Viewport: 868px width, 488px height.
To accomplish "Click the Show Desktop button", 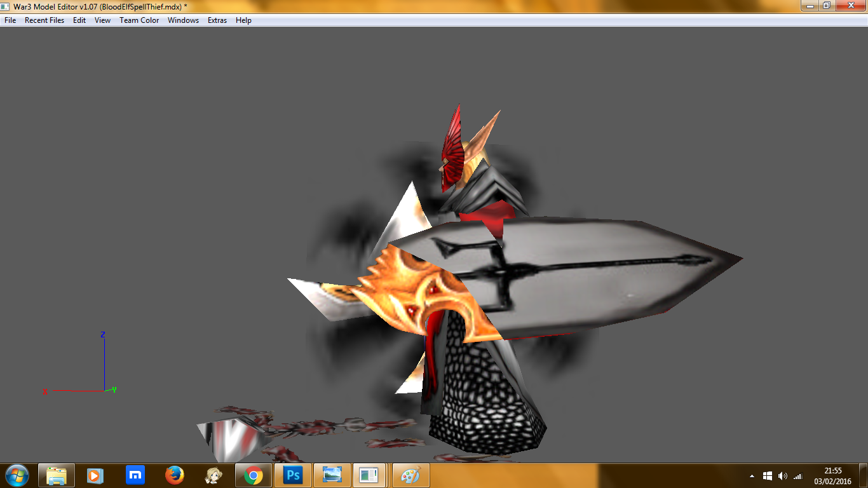I will [863, 475].
